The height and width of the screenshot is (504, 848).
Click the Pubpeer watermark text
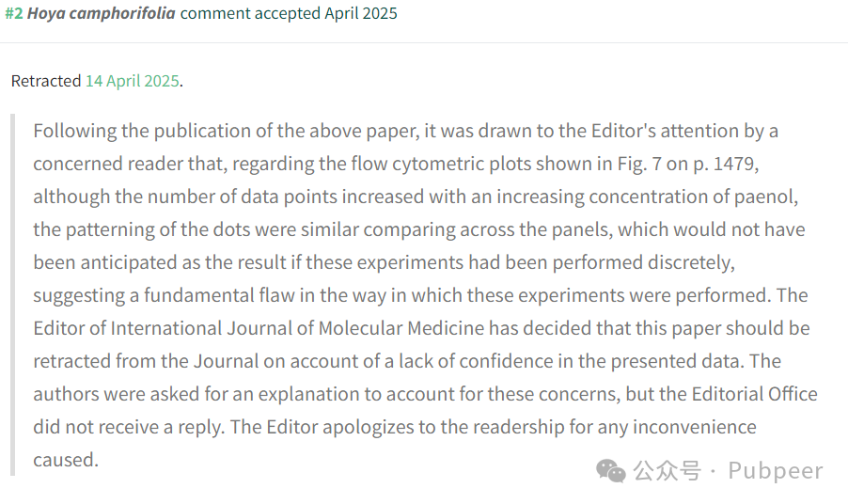click(776, 470)
